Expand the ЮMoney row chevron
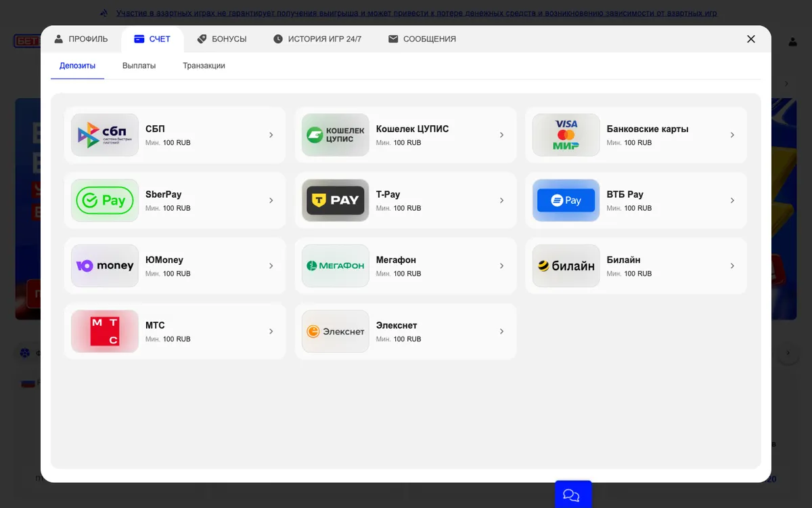Screen dimensions: 812x508 (x=271, y=266)
